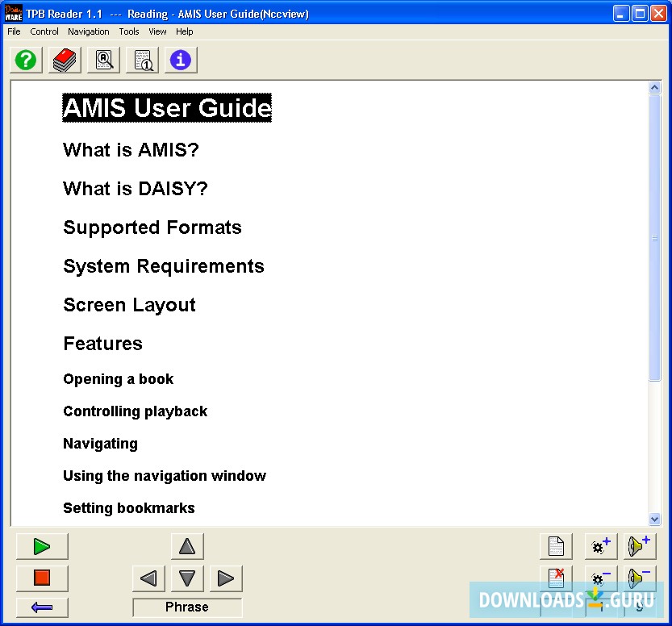672x626 pixels.
Task: Stop playback with red square button
Action: (x=42, y=578)
